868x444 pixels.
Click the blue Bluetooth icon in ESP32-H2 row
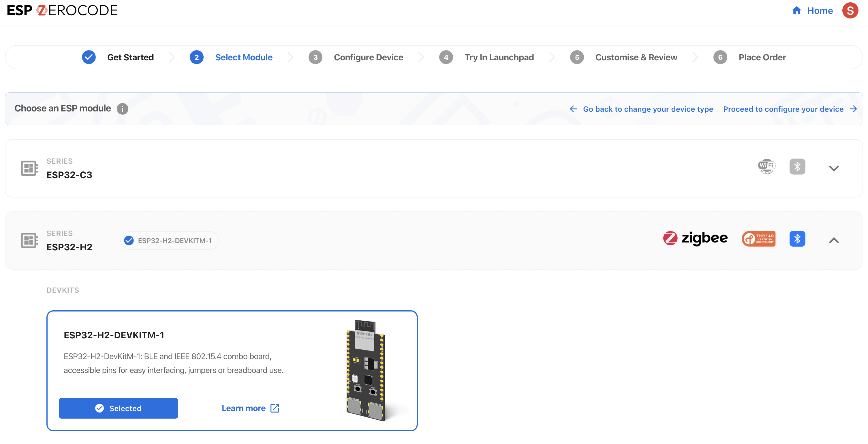(x=797, y=238)
